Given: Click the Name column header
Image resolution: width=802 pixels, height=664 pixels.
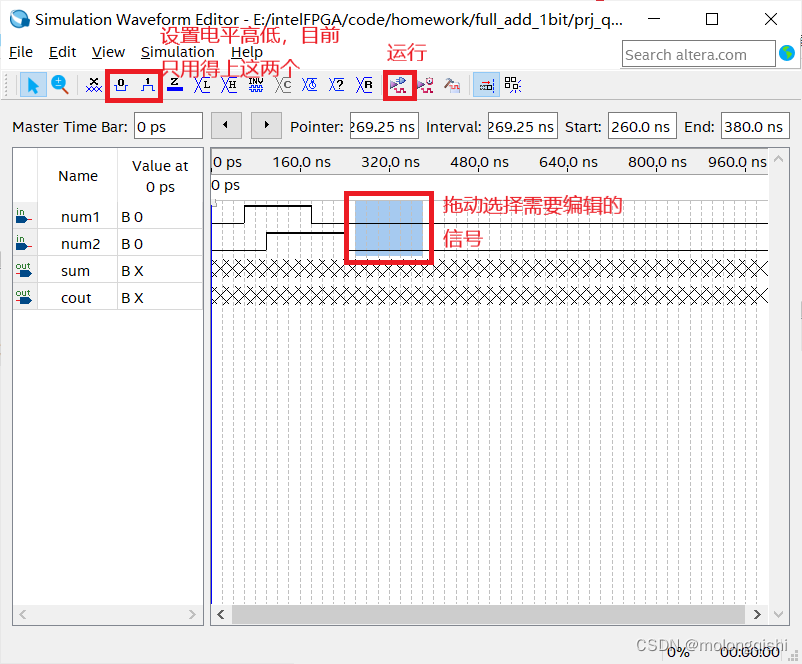Looking at the screenshot, I should tap(78, 176).
